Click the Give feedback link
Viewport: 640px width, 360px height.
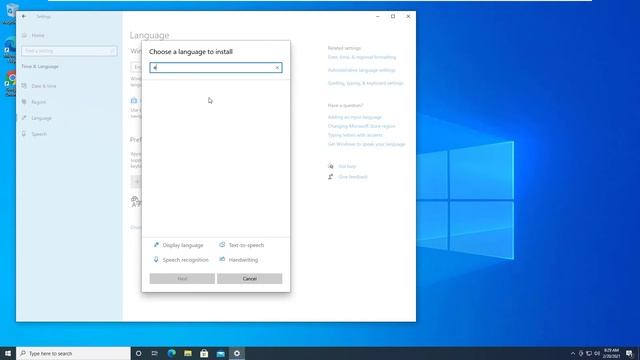(x=353, y=177)
